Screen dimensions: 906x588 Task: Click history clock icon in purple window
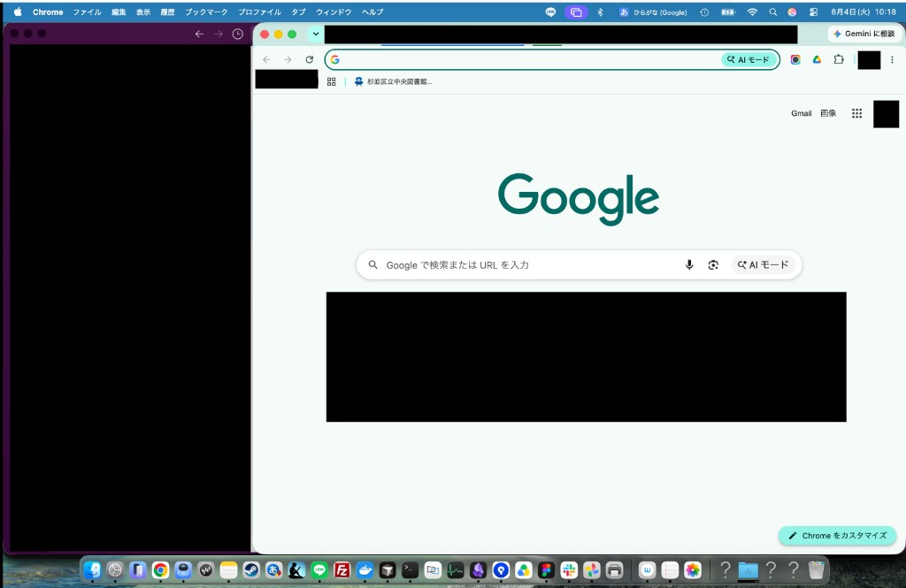click(x=237, y=34)
